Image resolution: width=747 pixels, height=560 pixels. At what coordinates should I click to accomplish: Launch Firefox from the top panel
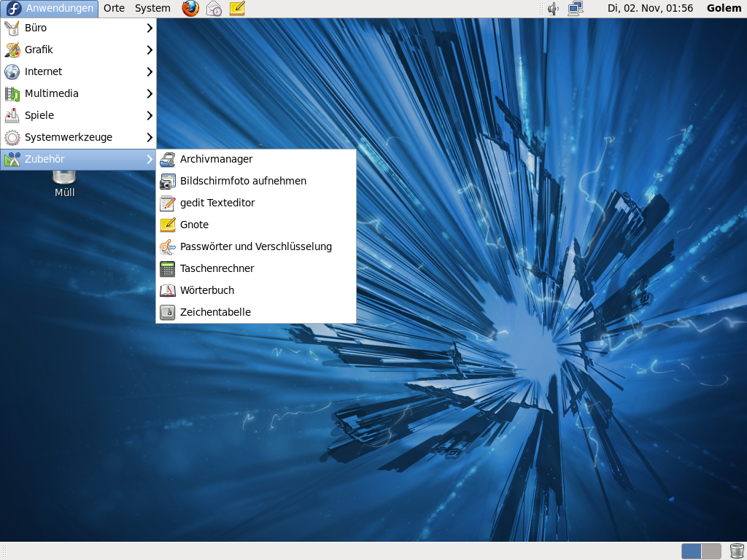click(190, 9)
